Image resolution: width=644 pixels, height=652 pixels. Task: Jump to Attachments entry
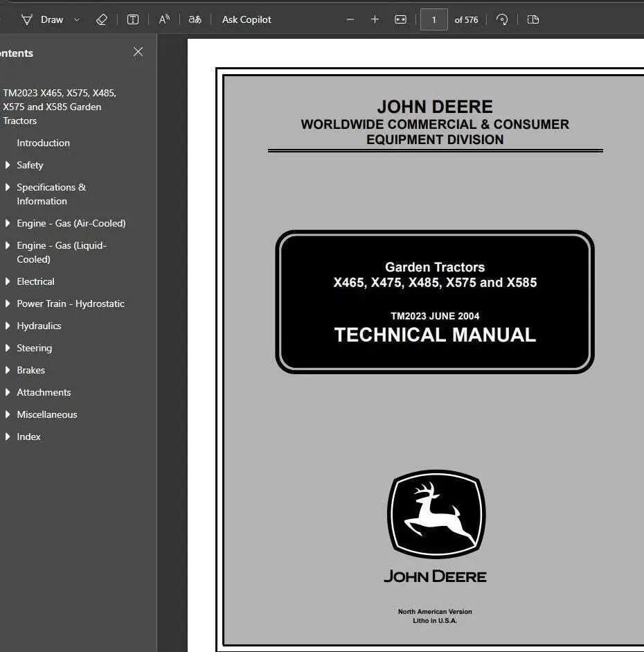point(44,393)
